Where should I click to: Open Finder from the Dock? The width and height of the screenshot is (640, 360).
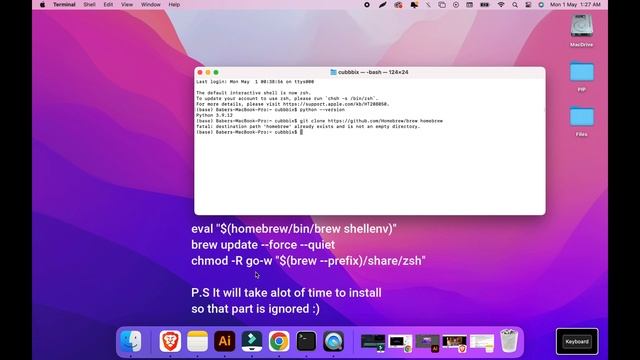pyautogui.click(x=131, y=341)
